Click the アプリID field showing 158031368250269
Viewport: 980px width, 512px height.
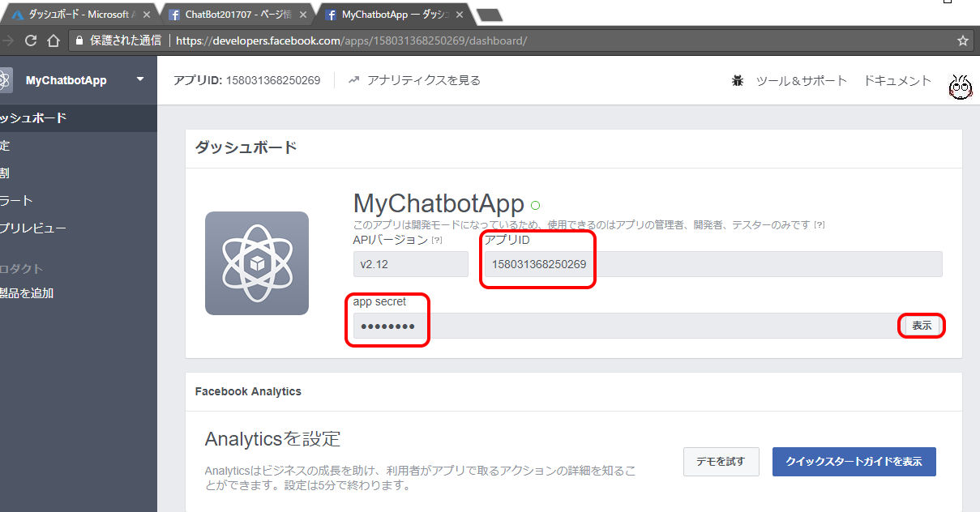[713, 264]
